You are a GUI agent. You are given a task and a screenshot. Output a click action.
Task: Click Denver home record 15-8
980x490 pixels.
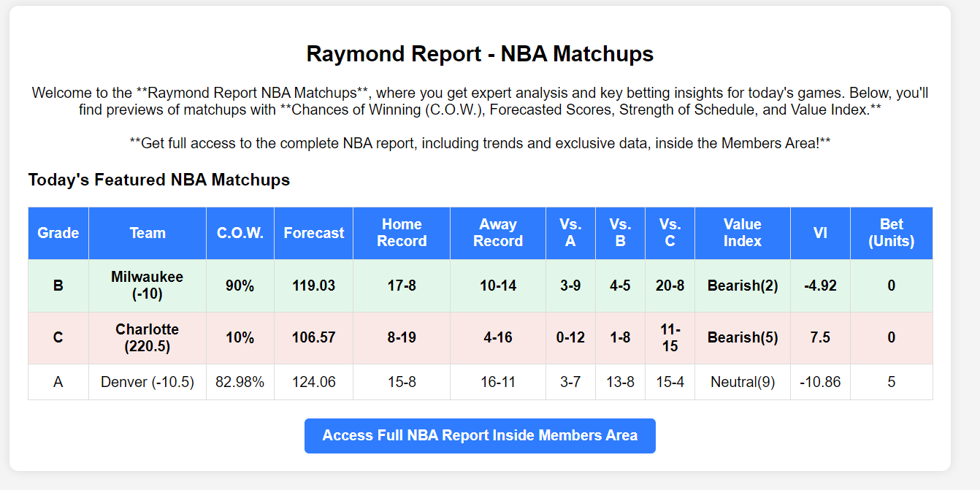tap(402, 382)
